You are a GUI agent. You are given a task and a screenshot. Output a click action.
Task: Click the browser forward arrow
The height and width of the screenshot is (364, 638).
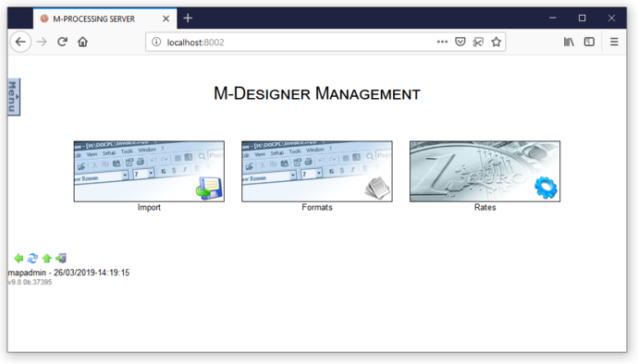[x=42, y=42]
